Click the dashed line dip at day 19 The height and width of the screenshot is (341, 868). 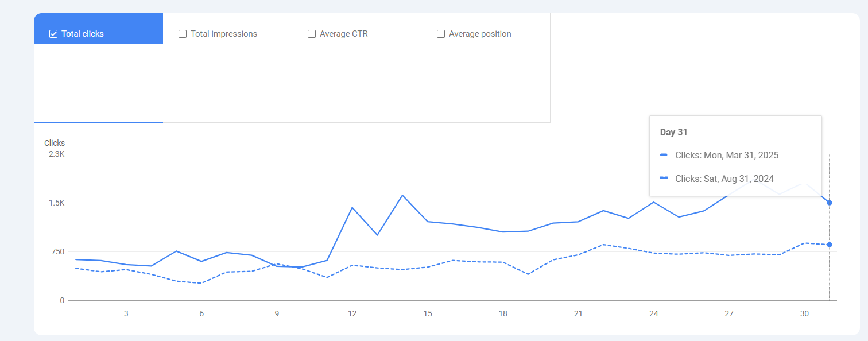(x=528, y=274)
